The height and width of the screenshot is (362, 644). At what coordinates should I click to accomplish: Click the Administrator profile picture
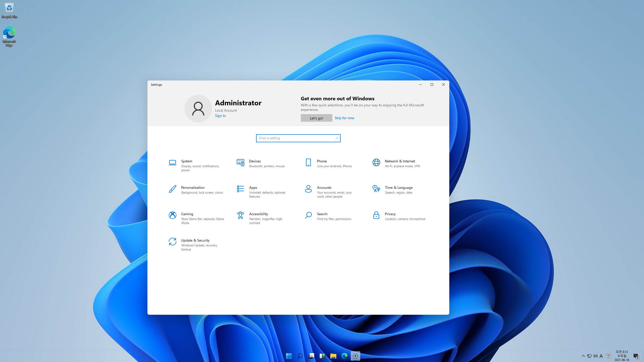(x=198, y=109)
